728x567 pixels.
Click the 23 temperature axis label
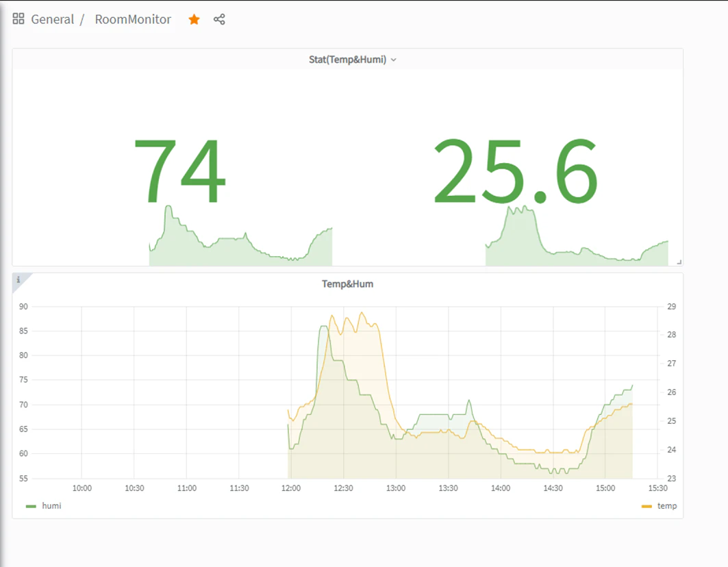pos(671,478)
